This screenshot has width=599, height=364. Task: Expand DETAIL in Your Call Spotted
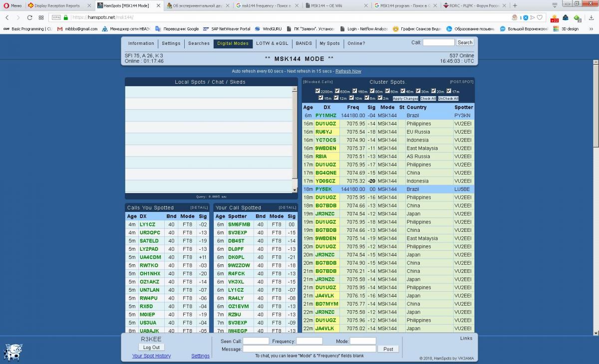[x=287, y=207]
